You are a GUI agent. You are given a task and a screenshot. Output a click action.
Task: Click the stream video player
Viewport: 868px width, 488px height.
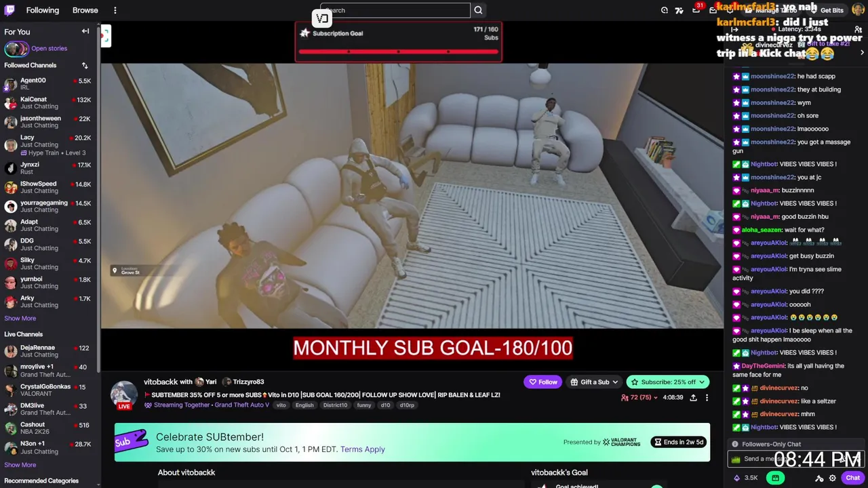click(412, 196)
